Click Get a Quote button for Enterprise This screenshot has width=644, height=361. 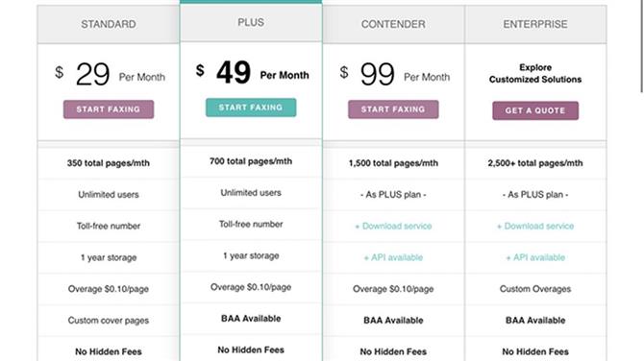pos(535,110)
